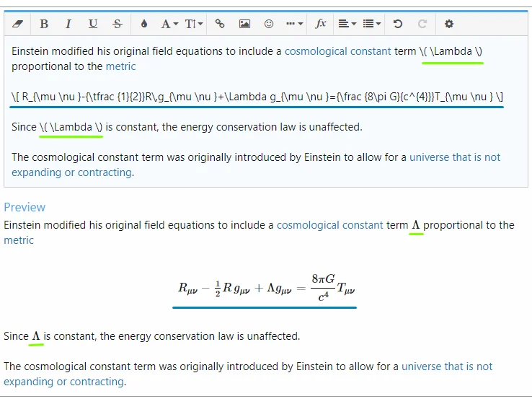Open the text alignment menu
The width and height of the screenshot is (532, 404).
point(347,24)
